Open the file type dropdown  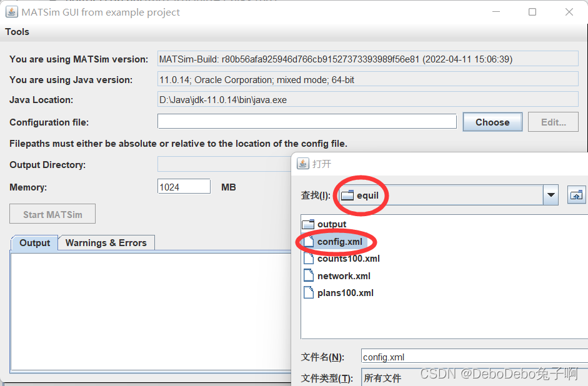pyautogui.click(x=474, y=377)
